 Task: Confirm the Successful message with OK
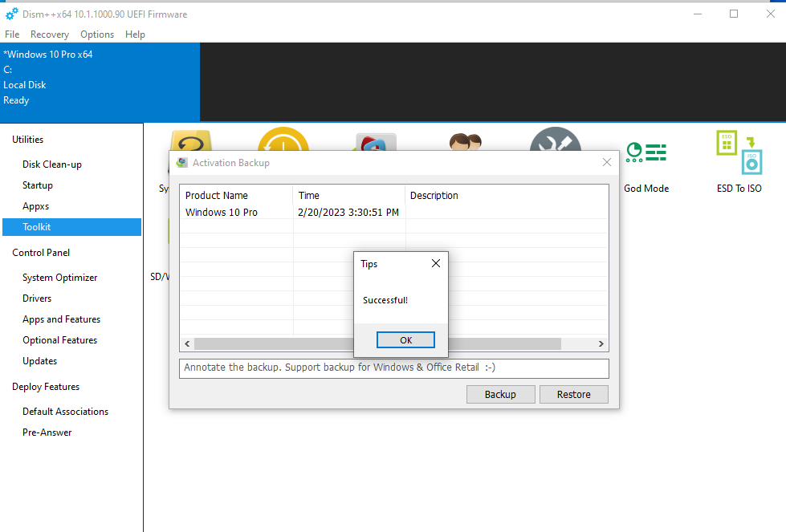coord(405,340)
